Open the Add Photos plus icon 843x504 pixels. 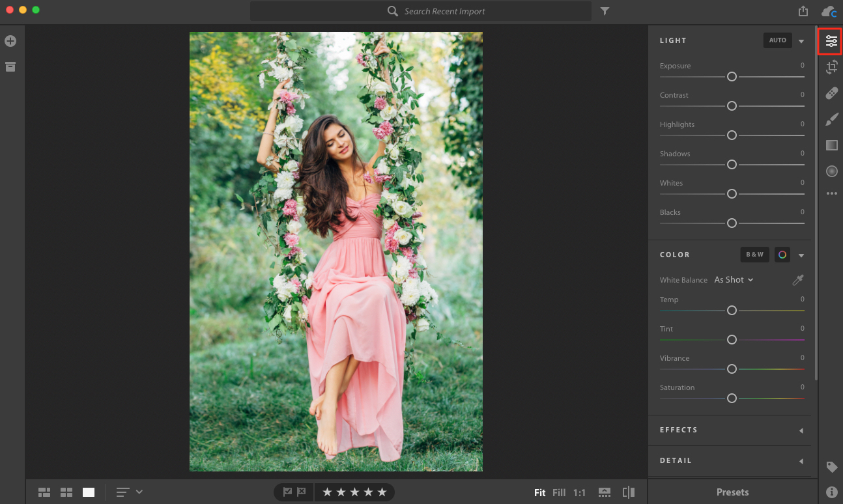pos(10,41)
